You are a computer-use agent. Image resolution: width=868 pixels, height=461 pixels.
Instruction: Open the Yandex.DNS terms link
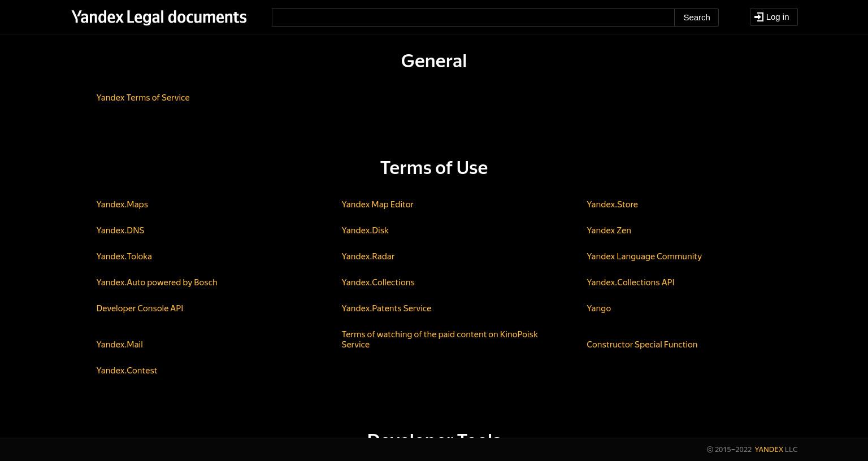point(120,230)
